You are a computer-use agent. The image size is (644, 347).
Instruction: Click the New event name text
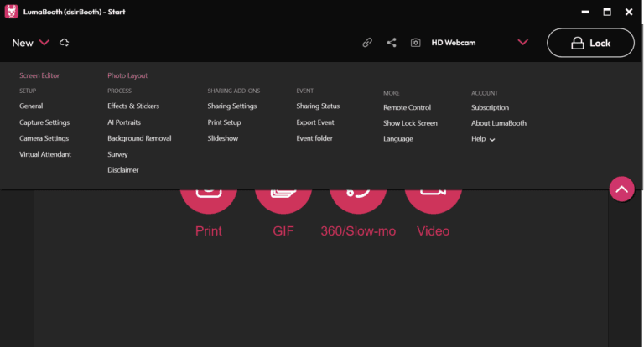coord(23,43)
